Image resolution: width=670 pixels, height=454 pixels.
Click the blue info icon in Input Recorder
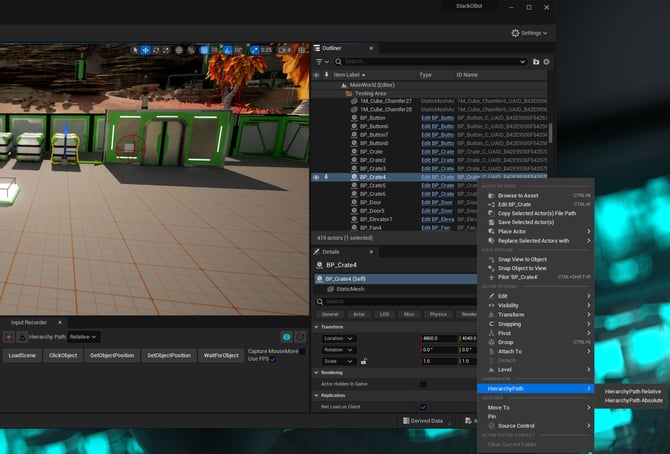[285, 337]
